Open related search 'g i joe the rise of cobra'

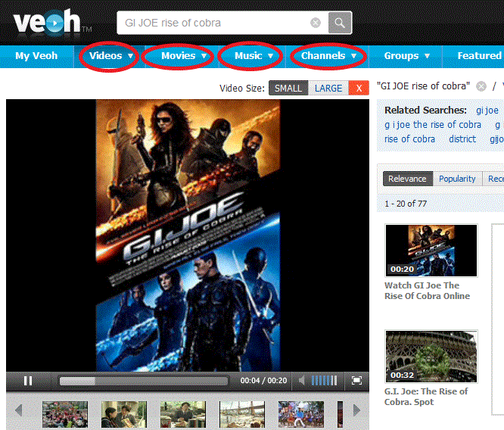(433, 125)
